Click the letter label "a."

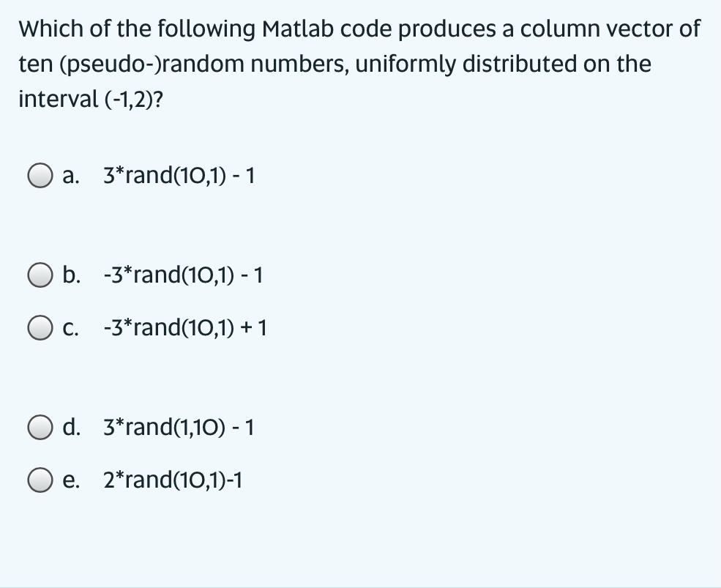click(71, 176)
